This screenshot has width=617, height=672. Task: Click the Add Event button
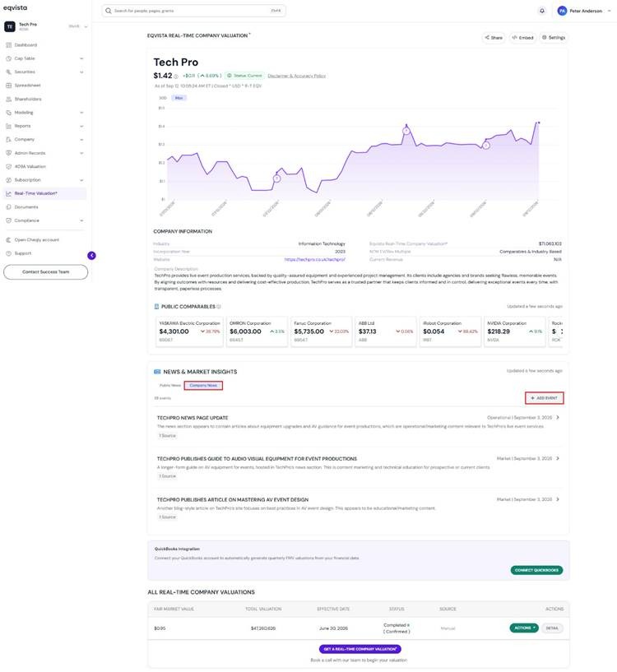[544, 398]
